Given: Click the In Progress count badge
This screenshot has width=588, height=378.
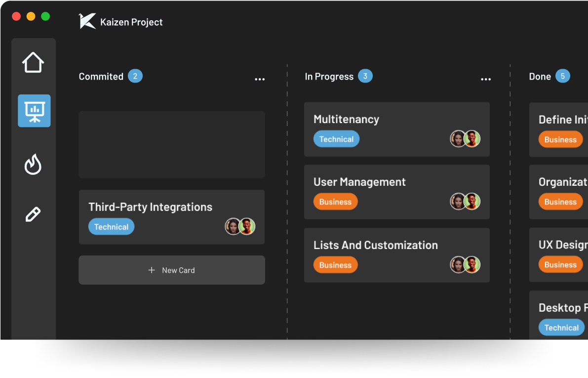Looking at the screenshot, I should [x=365, y=76].
